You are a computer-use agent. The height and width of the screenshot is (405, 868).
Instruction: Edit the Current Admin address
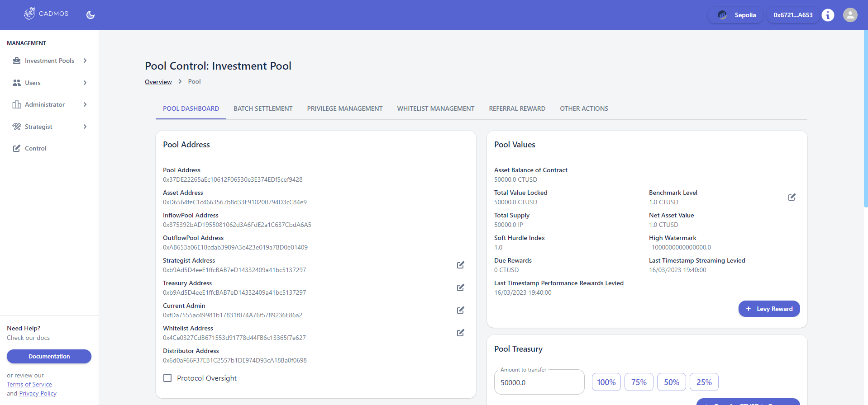point(461,310)
